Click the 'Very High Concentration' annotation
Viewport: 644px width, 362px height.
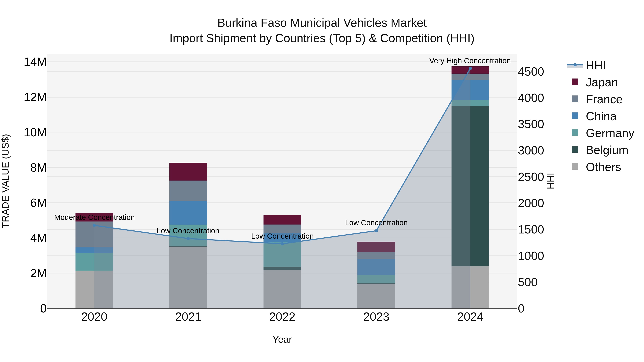(470, 61)
